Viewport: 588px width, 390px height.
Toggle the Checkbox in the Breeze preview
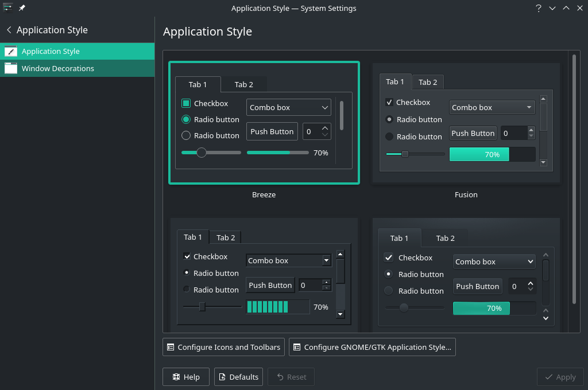(186, 103)
